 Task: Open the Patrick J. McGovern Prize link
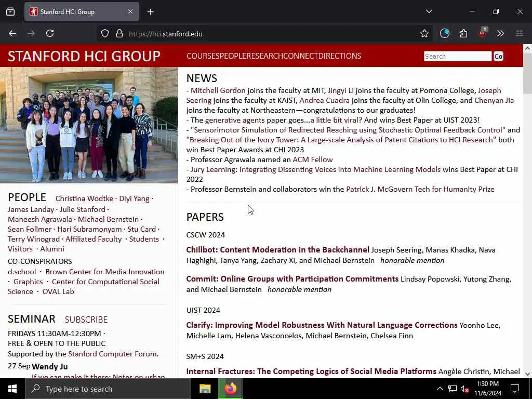pyautogui.click(x=420, y=189)
